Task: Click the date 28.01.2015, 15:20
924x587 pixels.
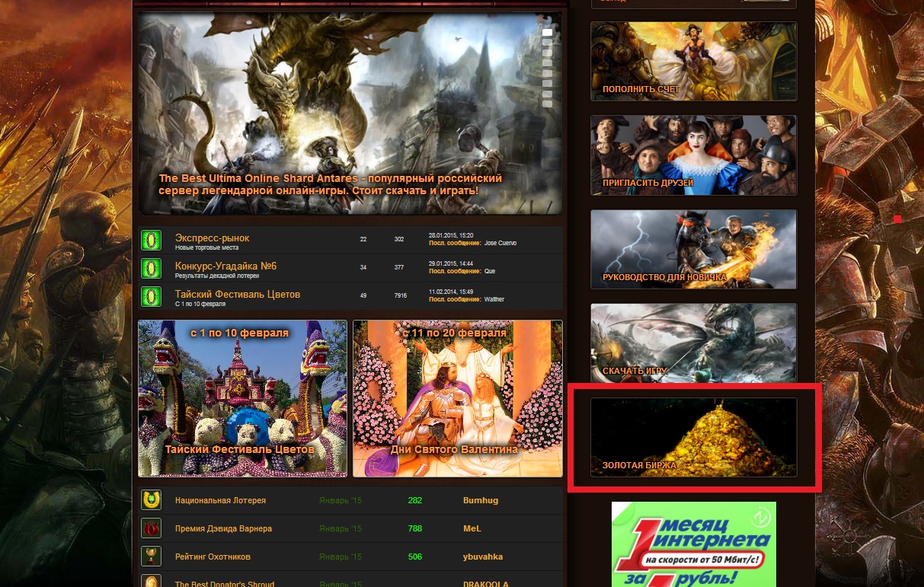Action: coord(452,235)
